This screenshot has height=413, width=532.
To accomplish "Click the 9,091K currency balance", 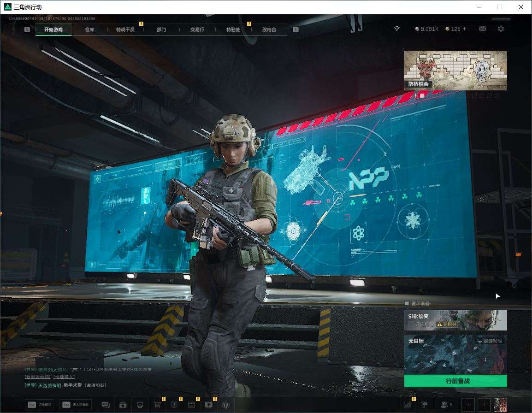I will (426, 29).
